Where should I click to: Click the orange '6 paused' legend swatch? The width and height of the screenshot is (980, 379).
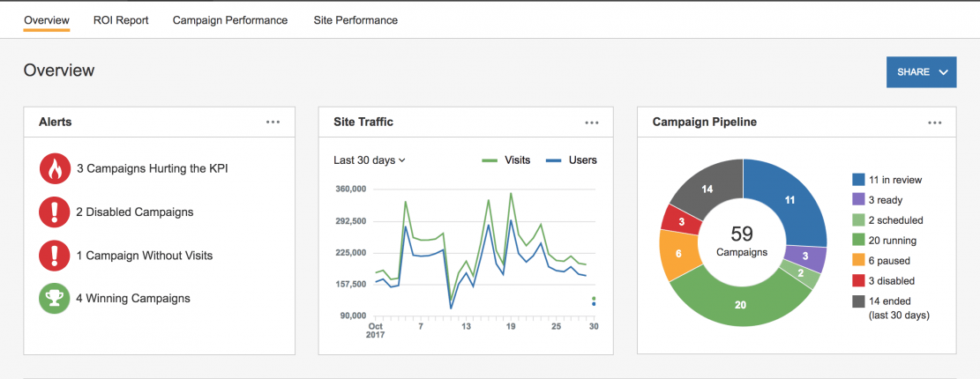click(858, 261)
